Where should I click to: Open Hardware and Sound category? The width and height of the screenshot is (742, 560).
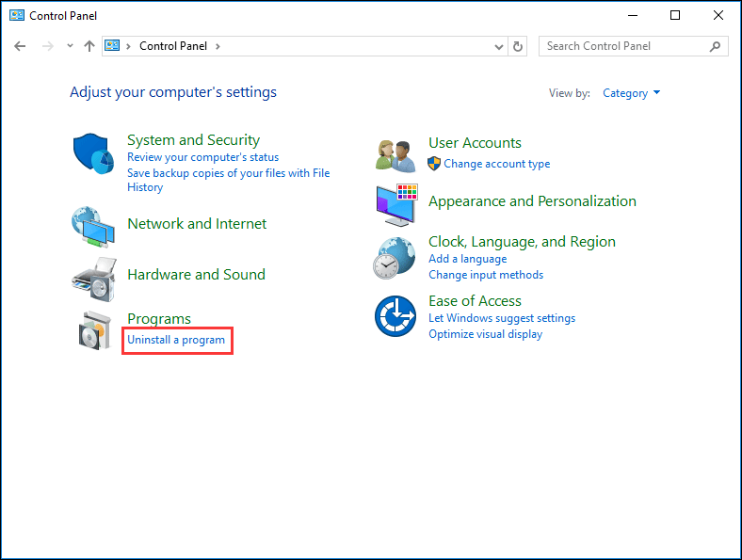(197, 274)
